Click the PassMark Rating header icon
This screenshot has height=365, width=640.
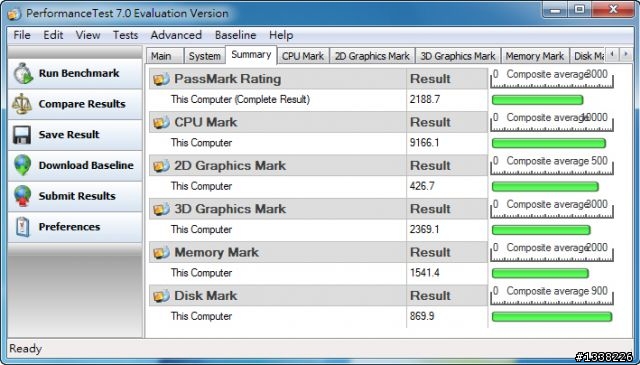[x=161, y=79]
